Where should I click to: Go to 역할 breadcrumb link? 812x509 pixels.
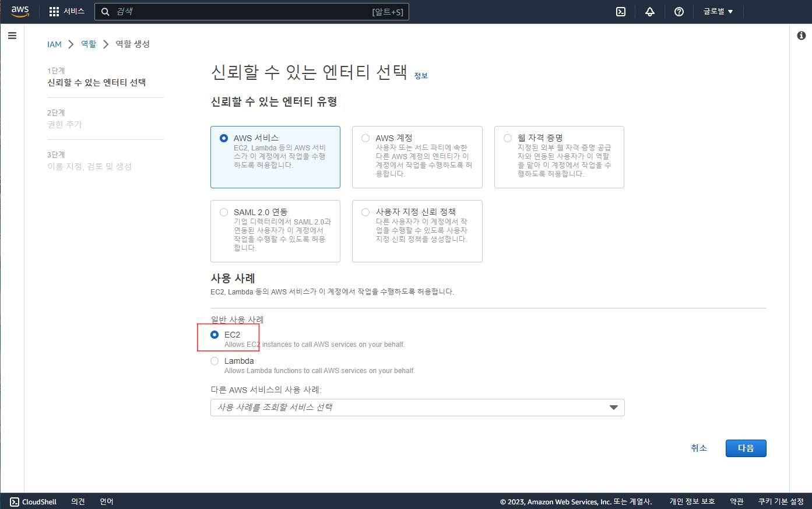tap(89, 44)
